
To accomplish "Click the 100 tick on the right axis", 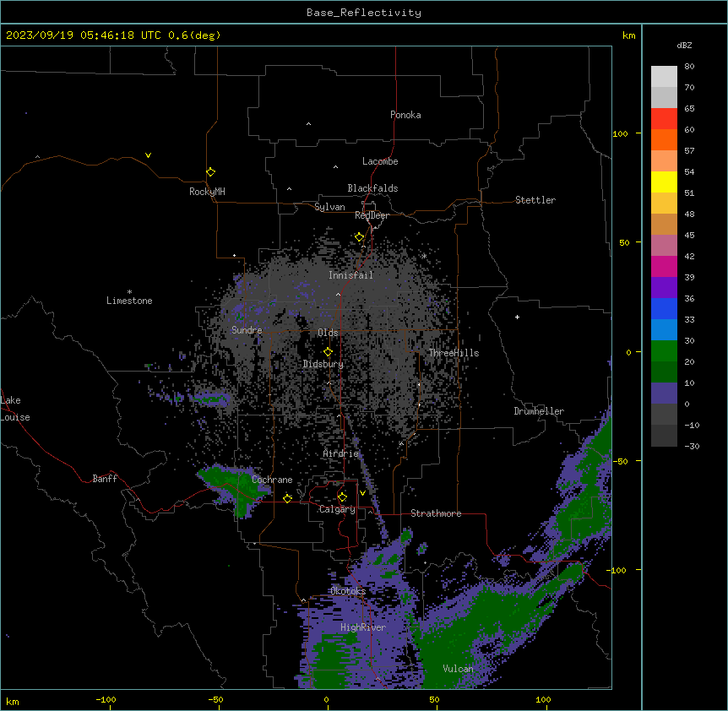I will [x=620, y=133].
